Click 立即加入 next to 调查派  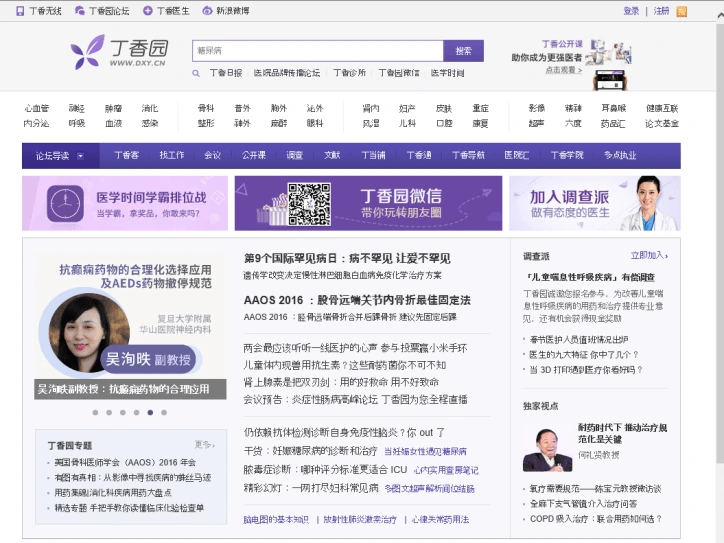coord(649,255)
